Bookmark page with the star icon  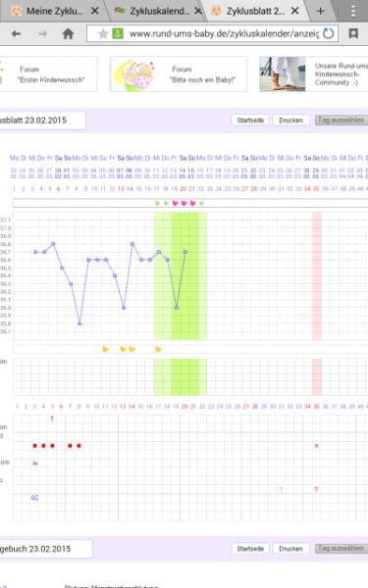[x=102, y=33]
